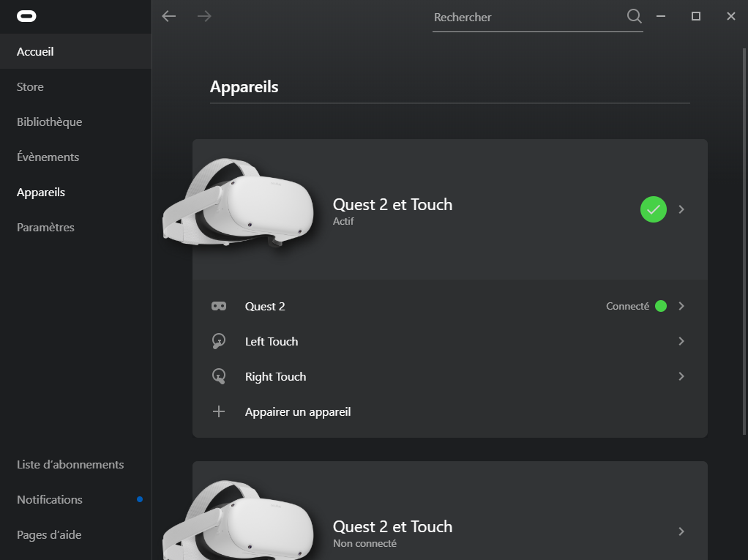Minimize the Oculus window
The width and height of the screenshot is (748, 560).
click(x=661, y=16)
